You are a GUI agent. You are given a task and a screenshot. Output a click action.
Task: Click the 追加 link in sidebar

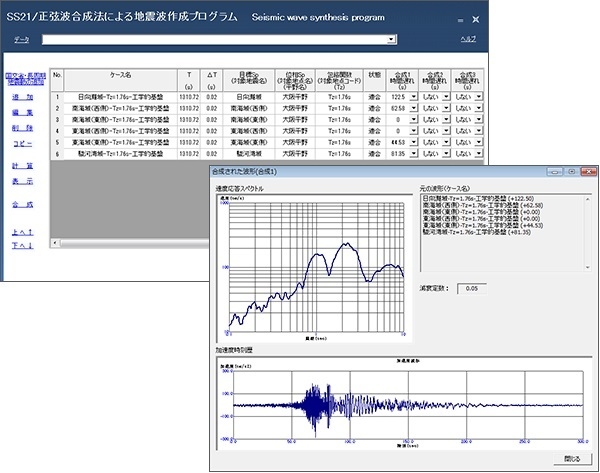[22, 98]
